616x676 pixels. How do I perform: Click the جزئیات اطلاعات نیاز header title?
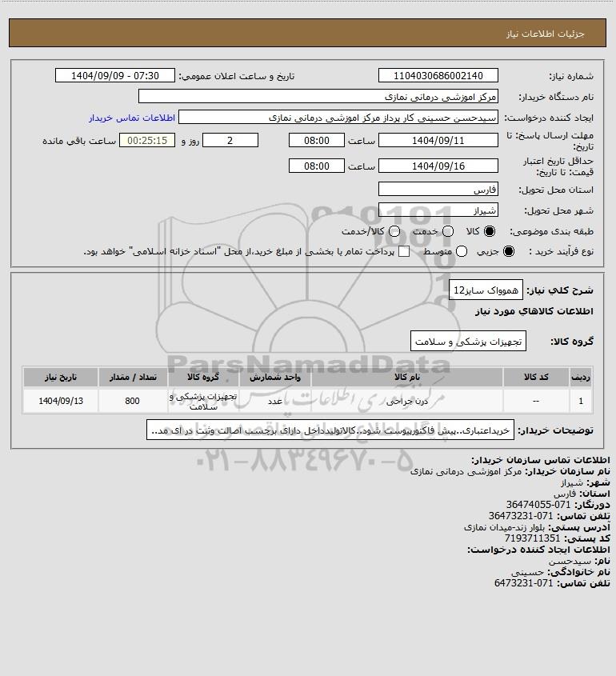(x=546, y=34)
